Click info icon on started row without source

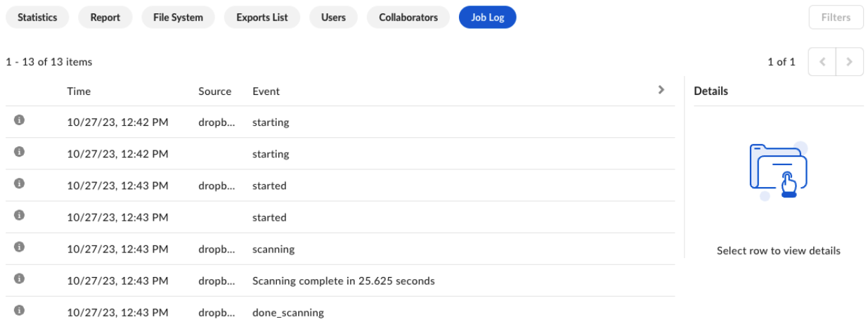20,216
